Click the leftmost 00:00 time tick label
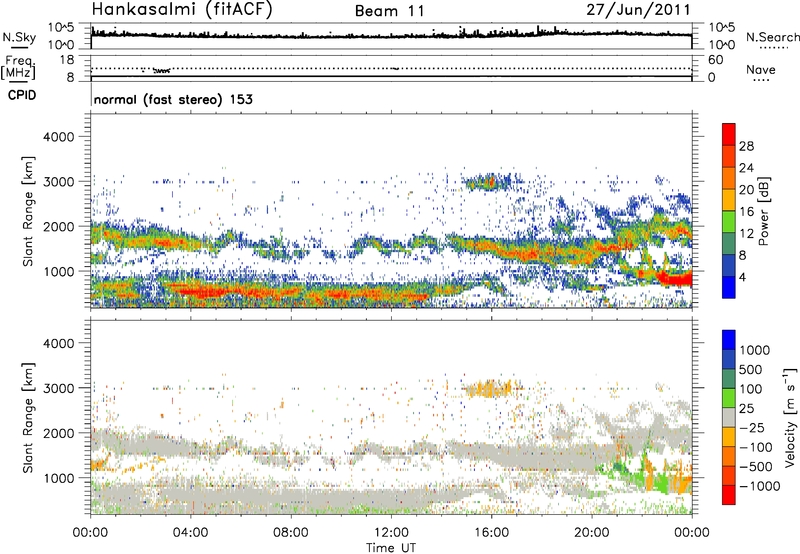800x554 pixels. click(x=90, y=533)
